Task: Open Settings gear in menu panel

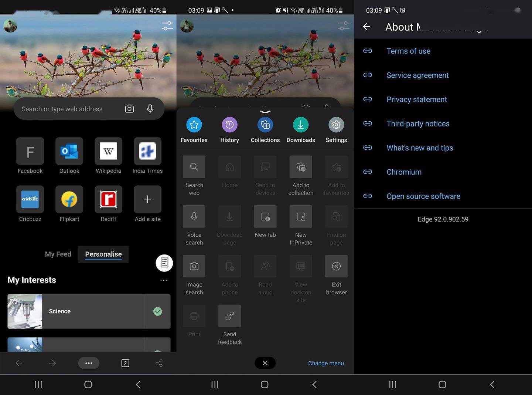Action: pos(336,125)
